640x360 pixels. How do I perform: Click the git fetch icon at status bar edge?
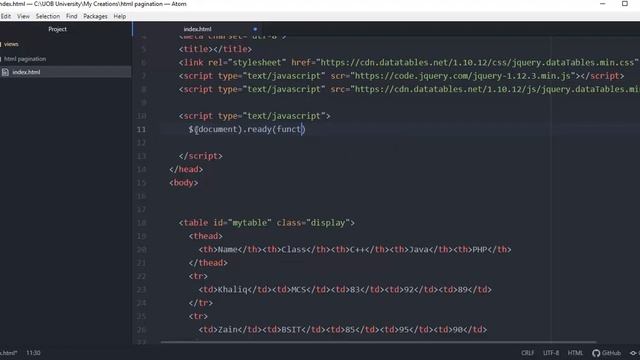click(x=633, y=353)
